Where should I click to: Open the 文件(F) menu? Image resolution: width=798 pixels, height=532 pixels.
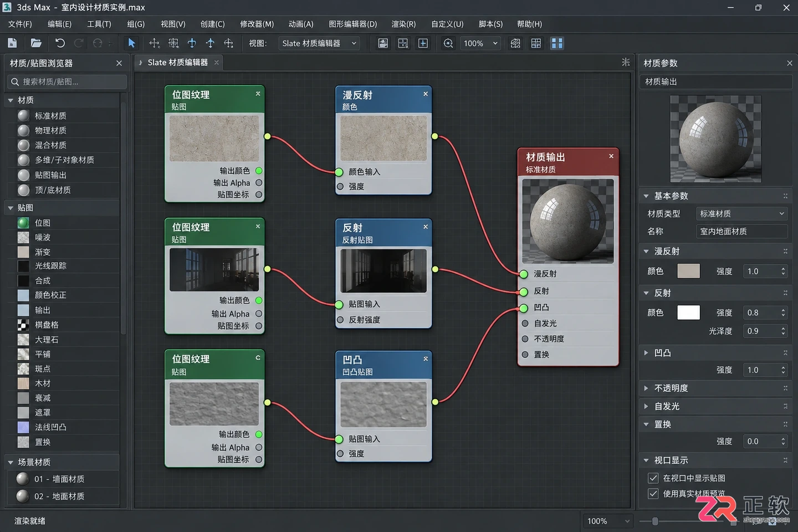pos(20,24)
